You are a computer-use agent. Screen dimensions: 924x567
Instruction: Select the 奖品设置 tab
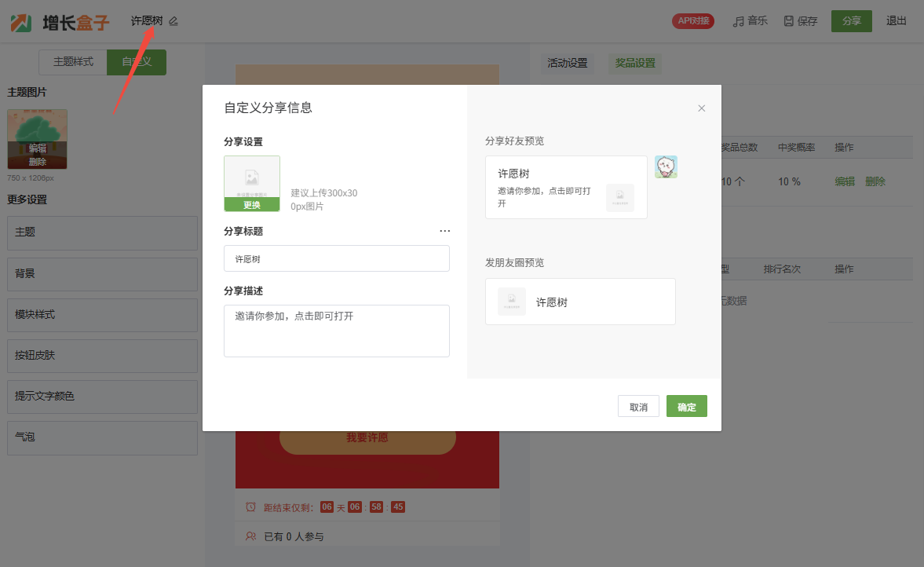(x=635, y=63)
